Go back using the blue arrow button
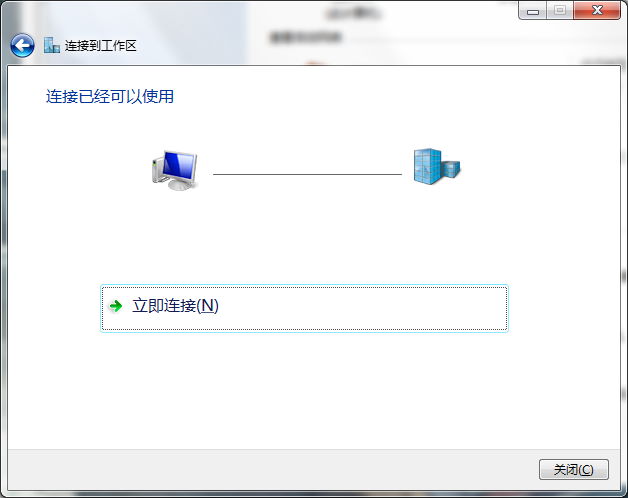This screenshot has height=498, width=628. tap(22, 45)
